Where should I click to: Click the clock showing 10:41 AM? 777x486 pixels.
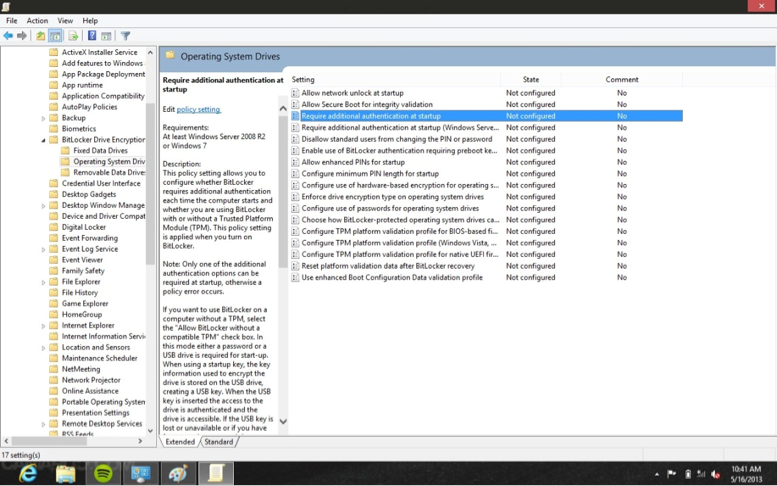tap(746, 469)
